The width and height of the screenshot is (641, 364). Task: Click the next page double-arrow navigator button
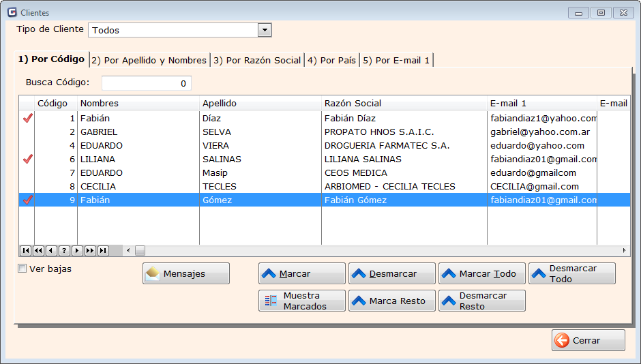pyautogui.click(x=90, y=251)
